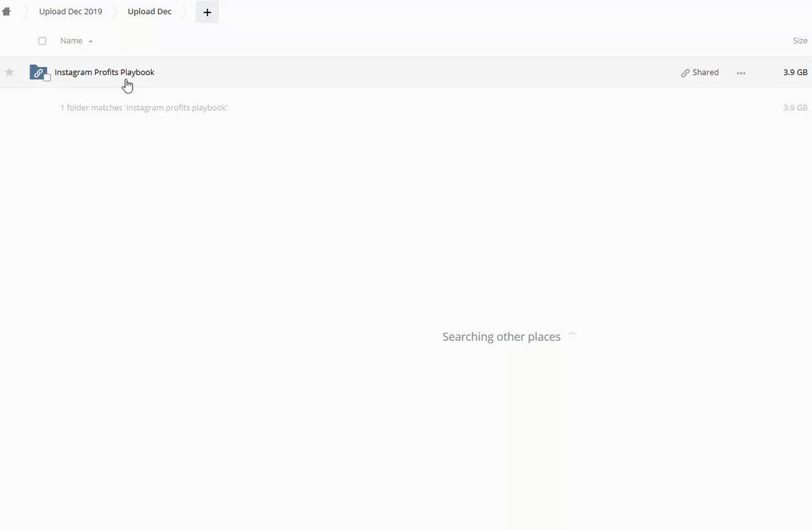Sort the list by Name column
The image size is (812, 530).
tap(71, 41)
